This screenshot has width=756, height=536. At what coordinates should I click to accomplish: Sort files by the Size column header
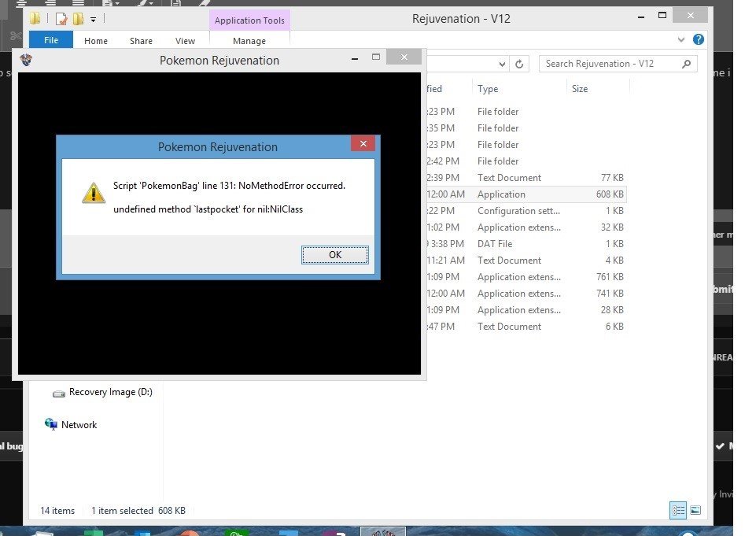580,89
